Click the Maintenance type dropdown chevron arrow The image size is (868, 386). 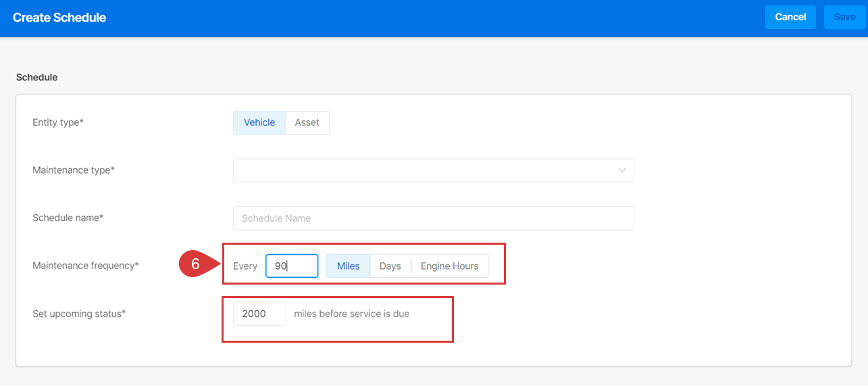622,170
